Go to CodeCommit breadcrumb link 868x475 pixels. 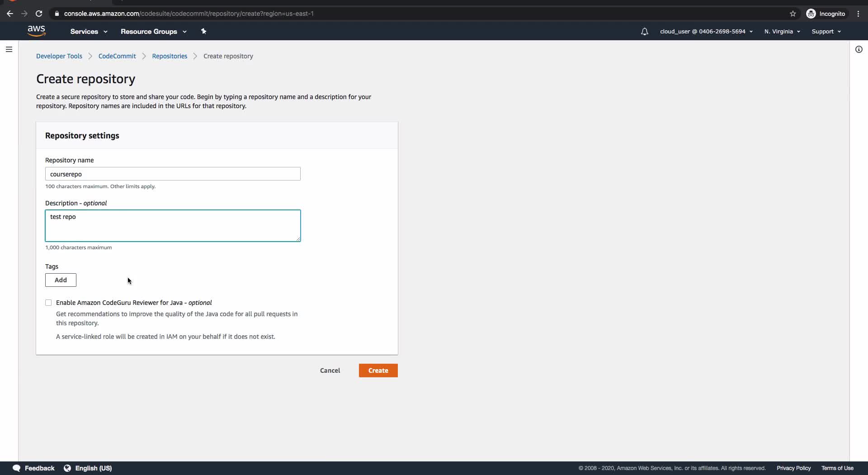(117, 56)
